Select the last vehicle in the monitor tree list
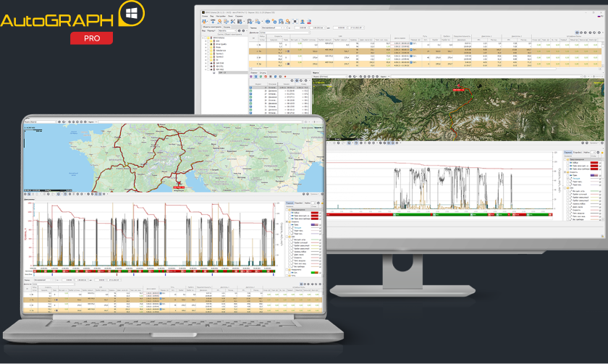The width and height of the screenshot is (608, 364). tap(222, 72)
